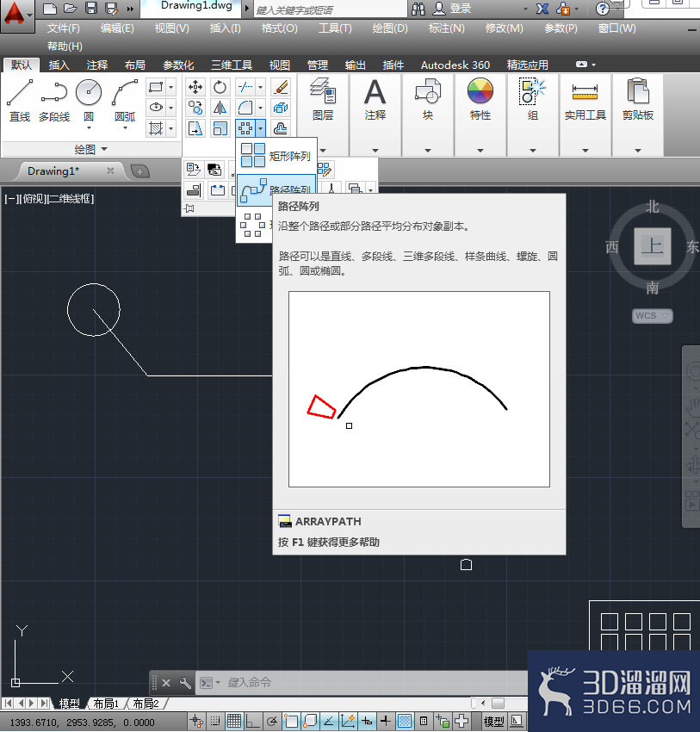
Task: Activate the Rotate tool icon
Action: coord(220,87)
